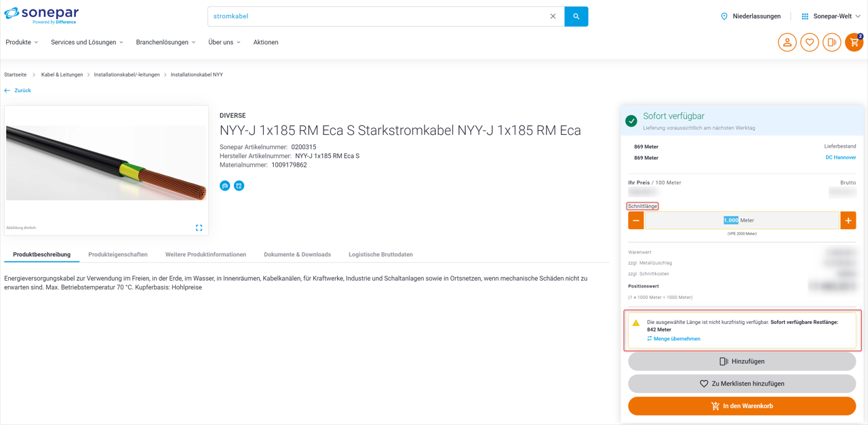The height and width of the screenshot is (425, 868).
Task: Click the back arrow next to Zurück
Action: (x=7, y=90)
